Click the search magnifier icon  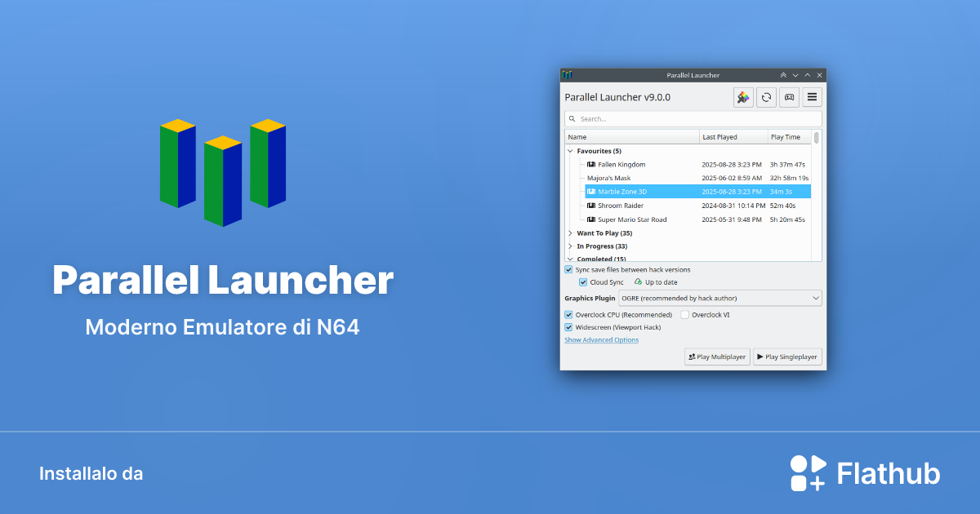(x=572, y=118)
